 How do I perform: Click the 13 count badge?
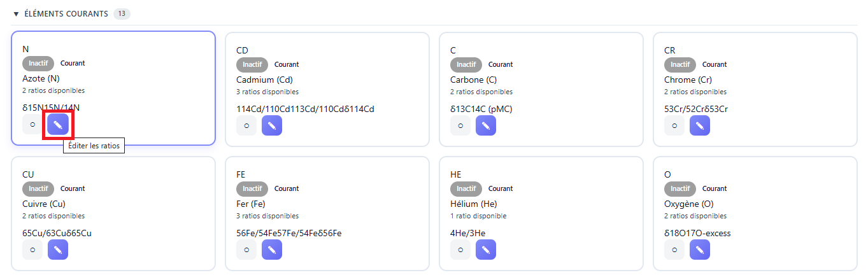(x=122, y=14)
